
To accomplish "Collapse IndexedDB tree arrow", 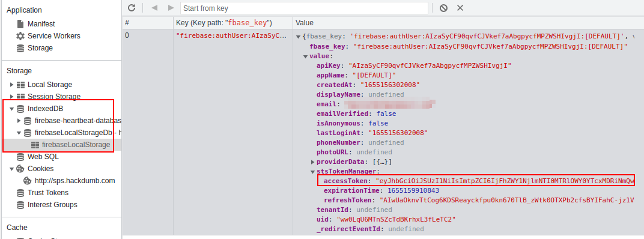I will (x=11, y=109).
